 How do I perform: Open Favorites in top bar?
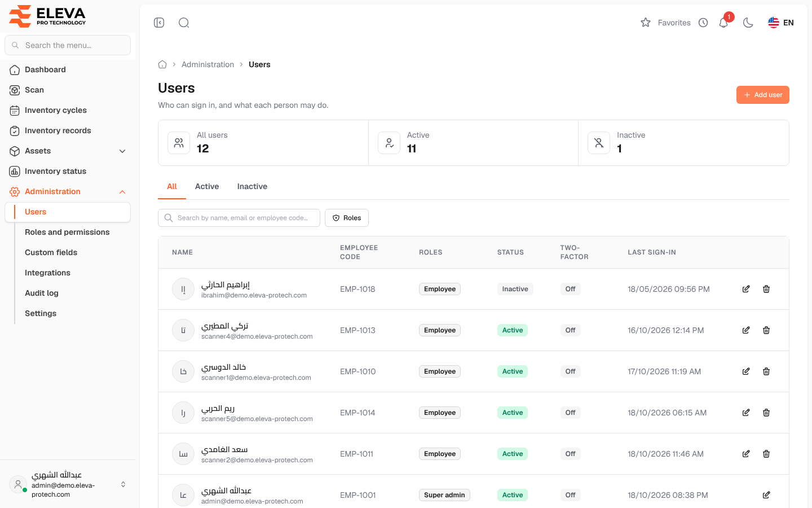click(666, 23)
